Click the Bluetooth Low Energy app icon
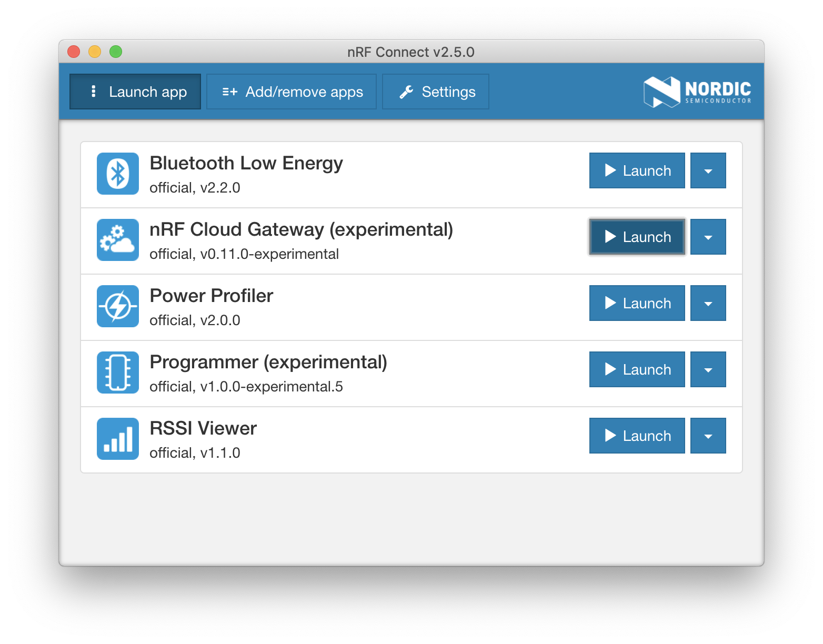This screenshot has width=823, height=644. [117, 174]
